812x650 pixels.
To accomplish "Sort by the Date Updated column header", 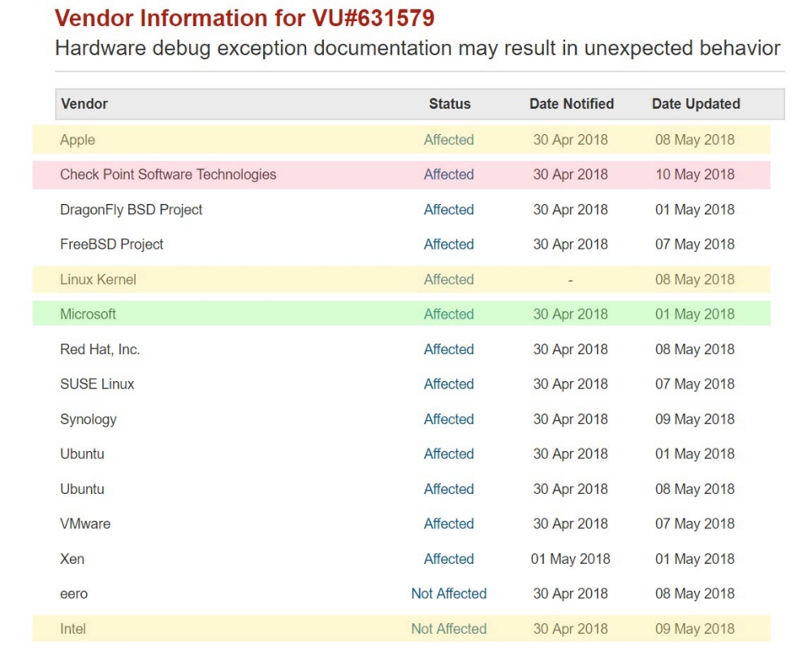I will pos(696,104).
